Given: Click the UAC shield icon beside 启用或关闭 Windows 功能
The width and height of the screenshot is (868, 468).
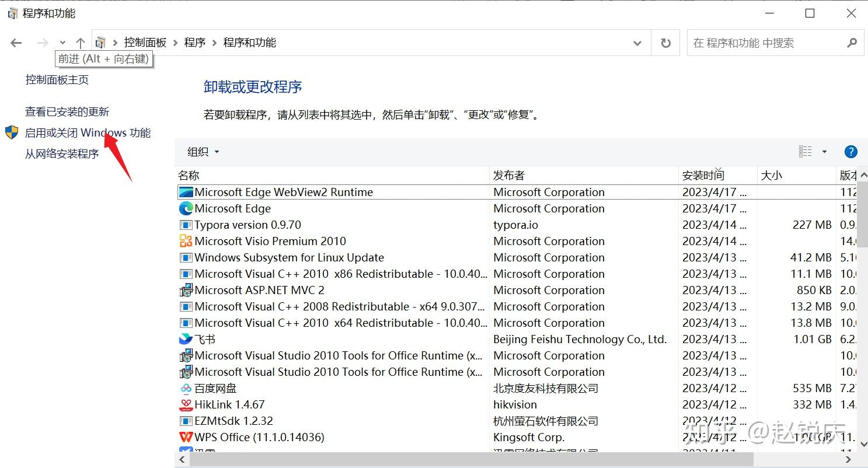Looking at the screenshot, I should click(x=12, y=132).
